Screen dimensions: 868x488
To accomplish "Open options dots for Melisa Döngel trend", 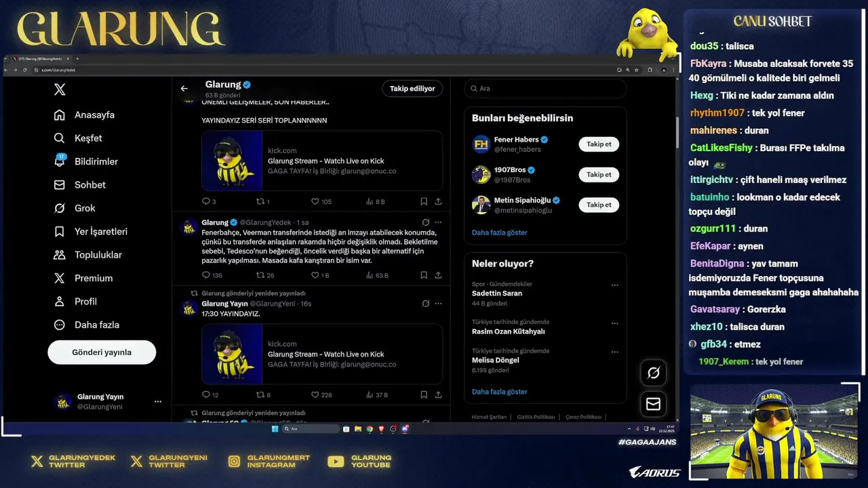I will [x=614, y=352].
